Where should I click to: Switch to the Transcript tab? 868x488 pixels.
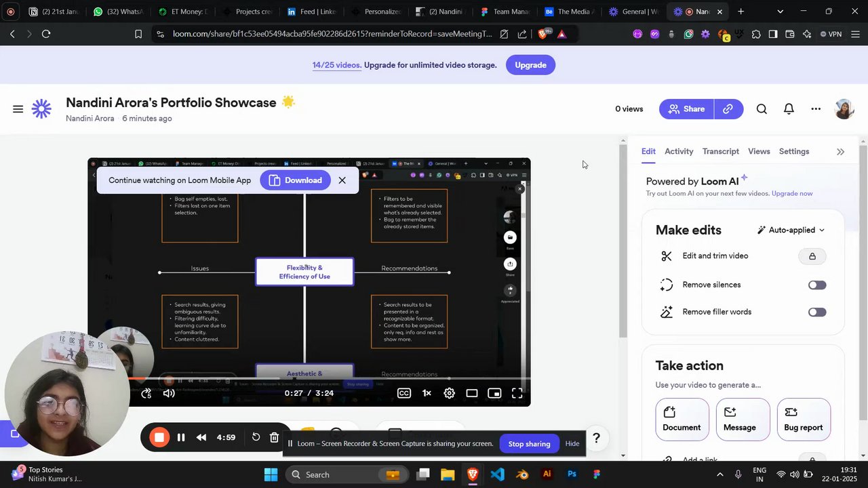pyautogui.click(x=721, y=152)
